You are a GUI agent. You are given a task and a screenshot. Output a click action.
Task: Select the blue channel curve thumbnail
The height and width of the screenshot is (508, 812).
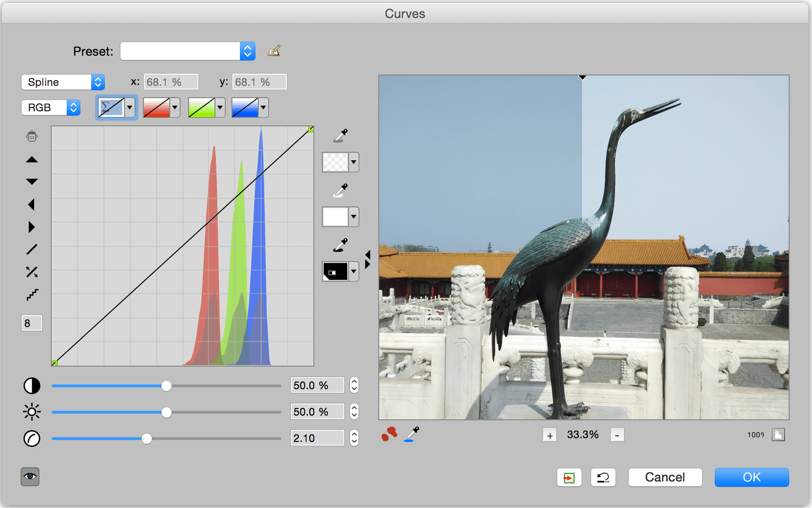[x=245, y=107]
